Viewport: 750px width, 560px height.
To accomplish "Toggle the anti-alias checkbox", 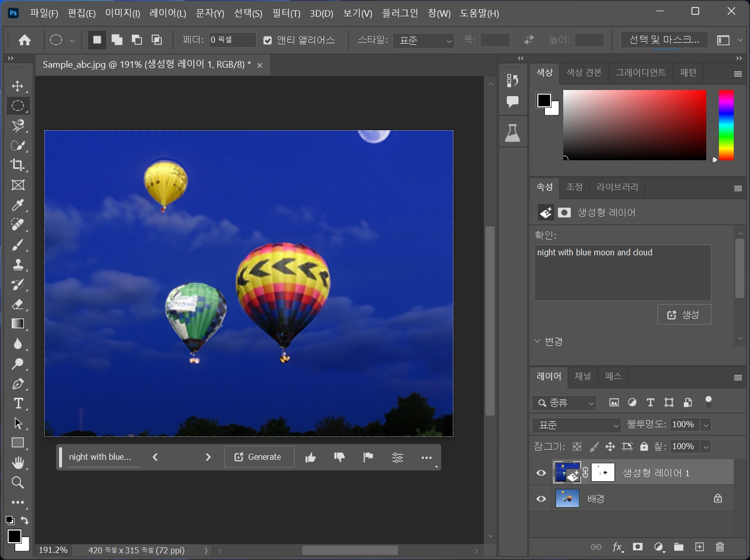I will (x=268, y=40).
